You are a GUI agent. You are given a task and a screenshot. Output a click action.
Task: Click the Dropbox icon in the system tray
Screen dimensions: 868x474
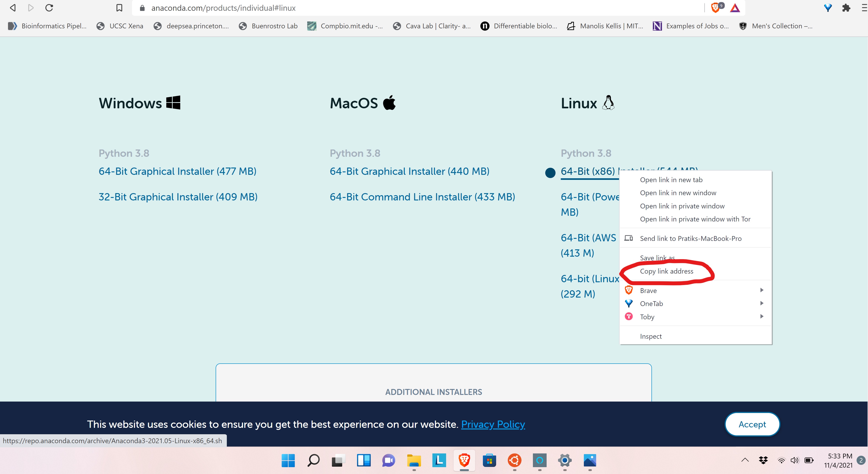coord(763,461)
